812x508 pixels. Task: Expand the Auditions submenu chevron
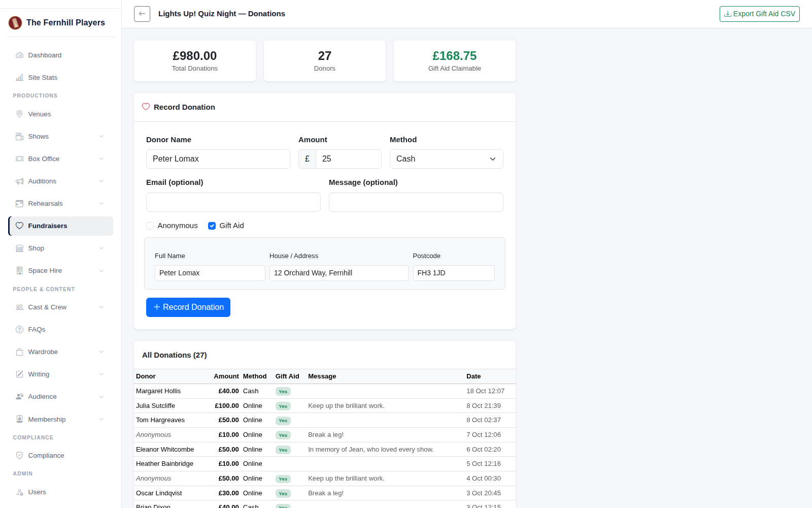point(101,181)
